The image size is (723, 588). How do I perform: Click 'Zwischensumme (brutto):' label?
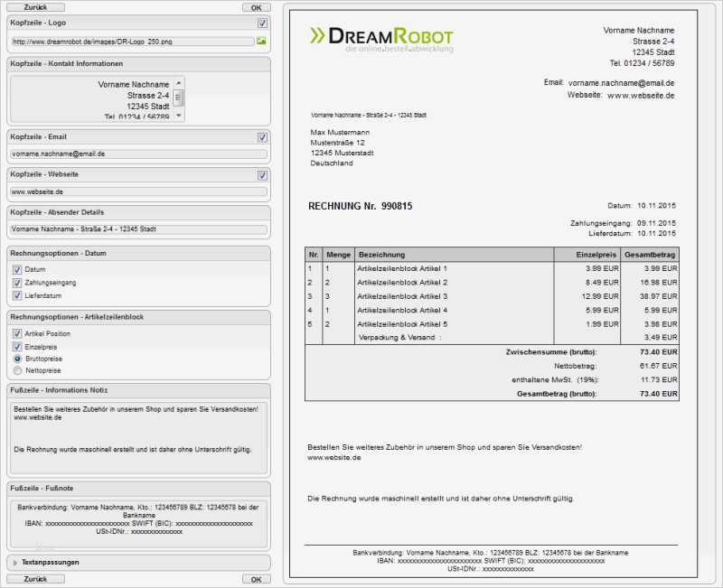[551, 352]
